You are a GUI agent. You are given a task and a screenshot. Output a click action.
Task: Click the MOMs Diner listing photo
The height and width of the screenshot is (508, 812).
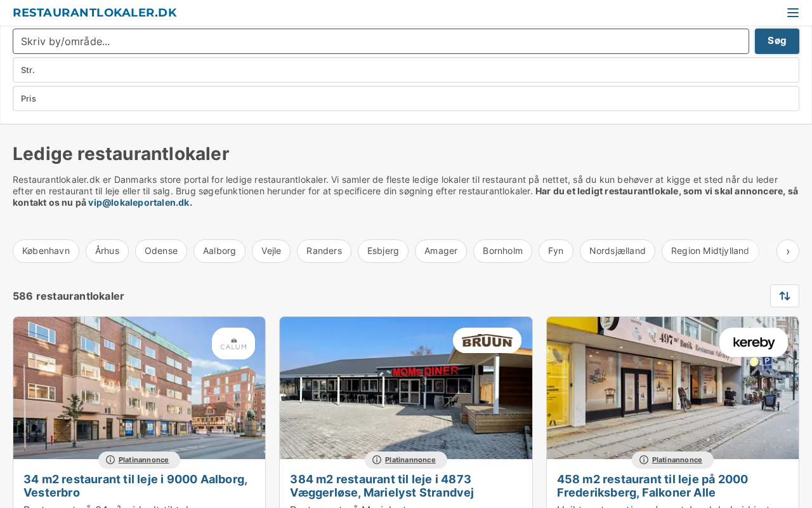[x=406, y=388]
